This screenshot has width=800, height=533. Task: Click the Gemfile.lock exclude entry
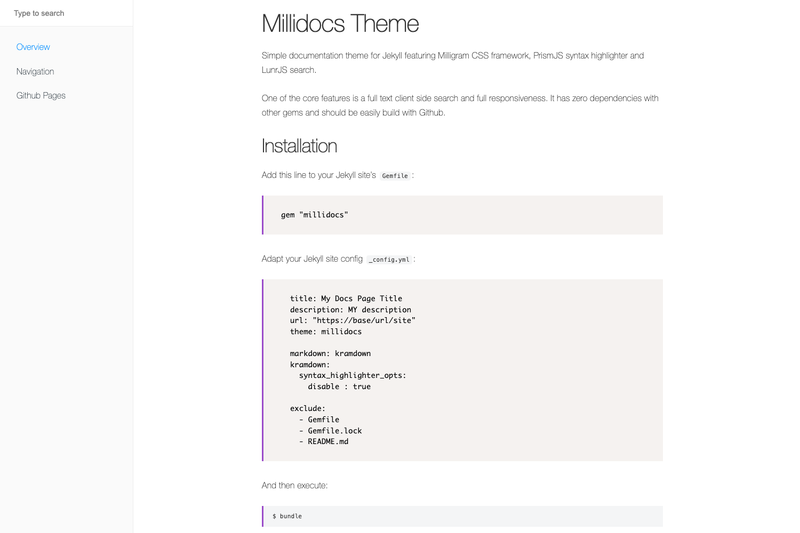[x=331, y=430]
